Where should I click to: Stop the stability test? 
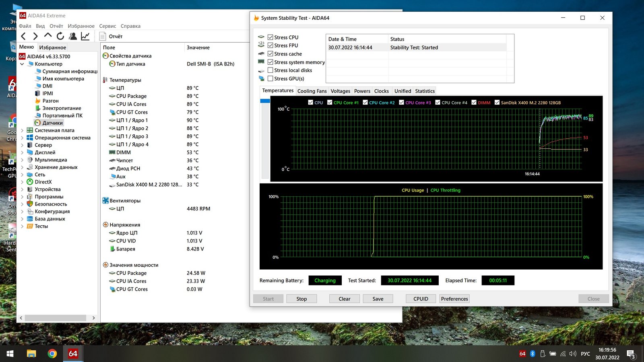tap(301, 299)
